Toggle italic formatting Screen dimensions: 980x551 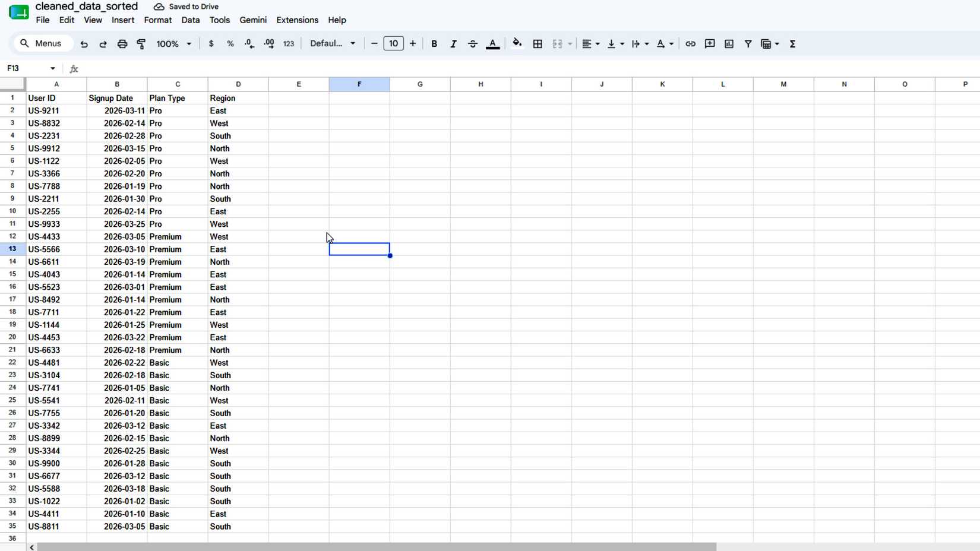click(453, 44)
